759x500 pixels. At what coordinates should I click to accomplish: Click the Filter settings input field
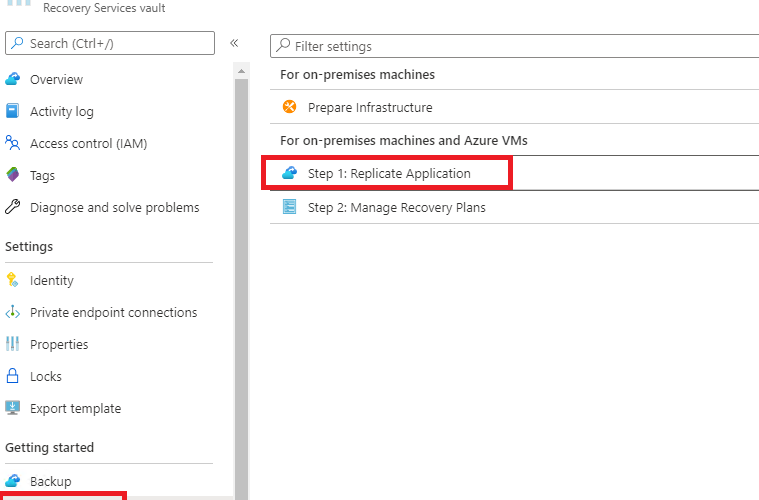(x=515, y=46)
